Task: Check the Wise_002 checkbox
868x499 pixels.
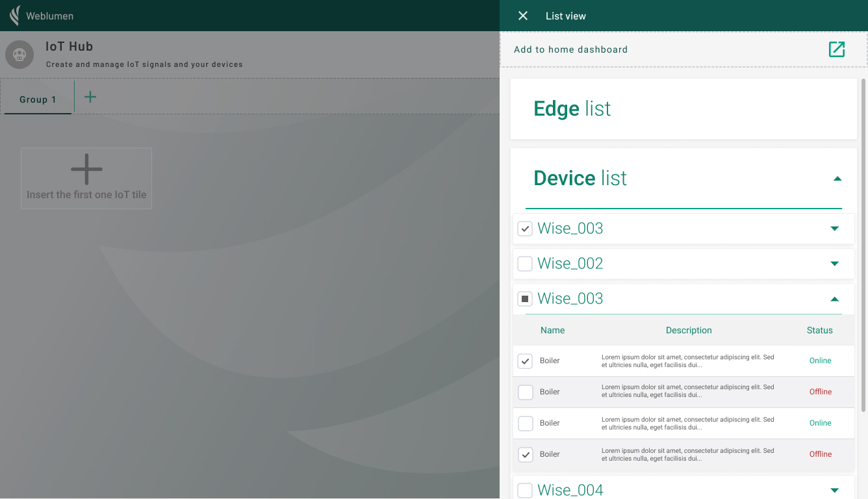Action: [525, 264]
